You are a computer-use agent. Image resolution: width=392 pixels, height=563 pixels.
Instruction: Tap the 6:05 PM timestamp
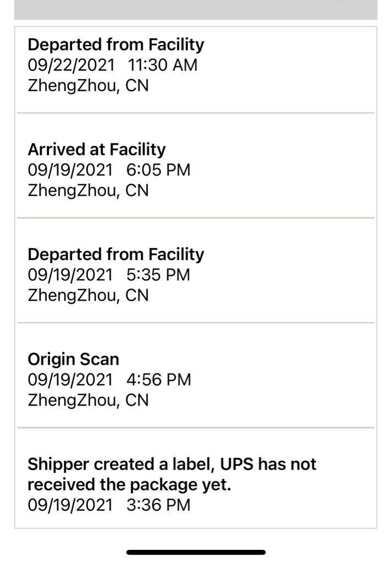158,170
